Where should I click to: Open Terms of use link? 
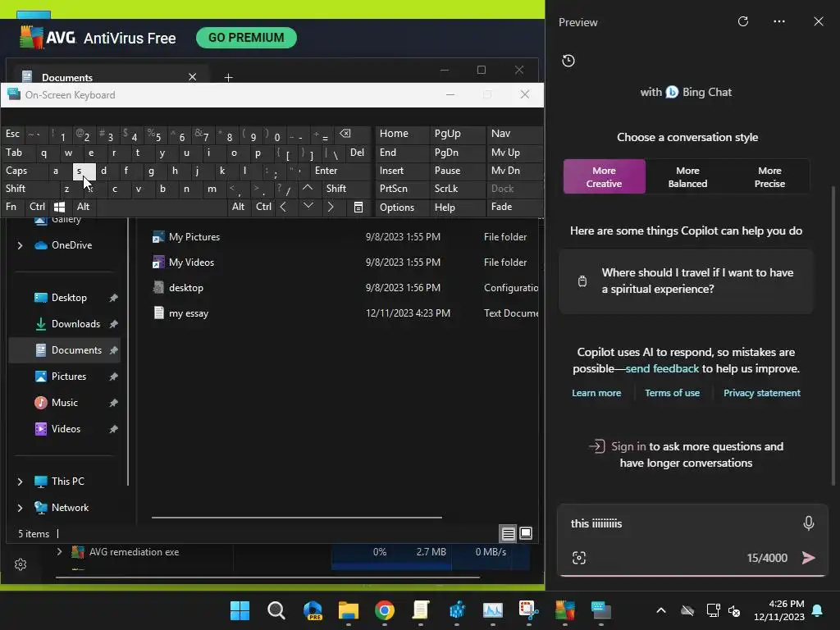[x=672, y=393]
